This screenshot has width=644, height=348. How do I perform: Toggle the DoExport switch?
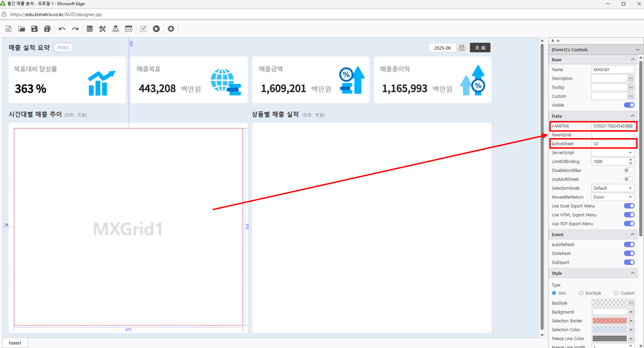pyautogui.click(x=629, y=262)
